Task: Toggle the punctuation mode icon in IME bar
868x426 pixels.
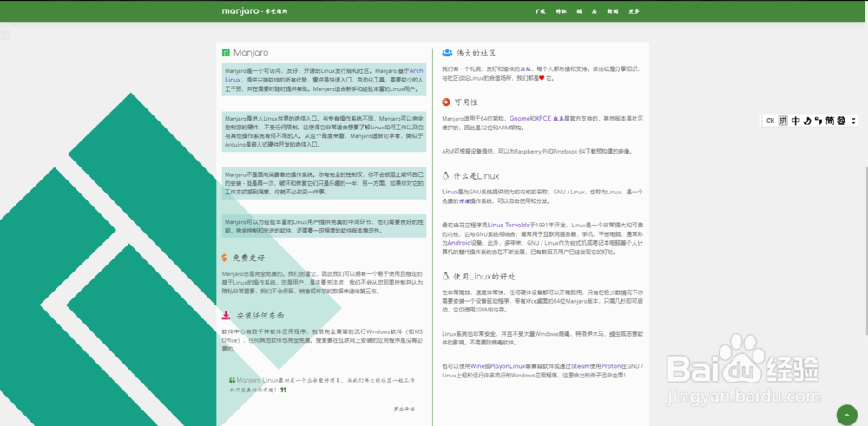Action: (x=819, y=121)
